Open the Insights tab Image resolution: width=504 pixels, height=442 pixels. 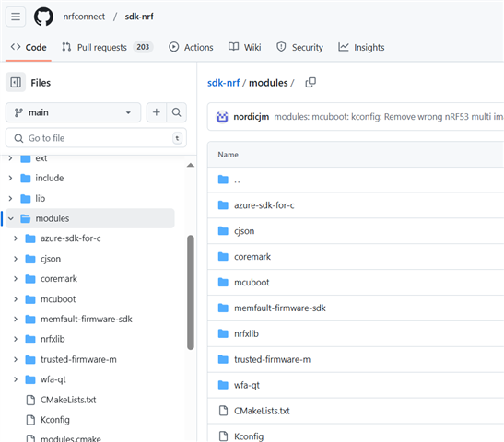(x=361, y=47)
